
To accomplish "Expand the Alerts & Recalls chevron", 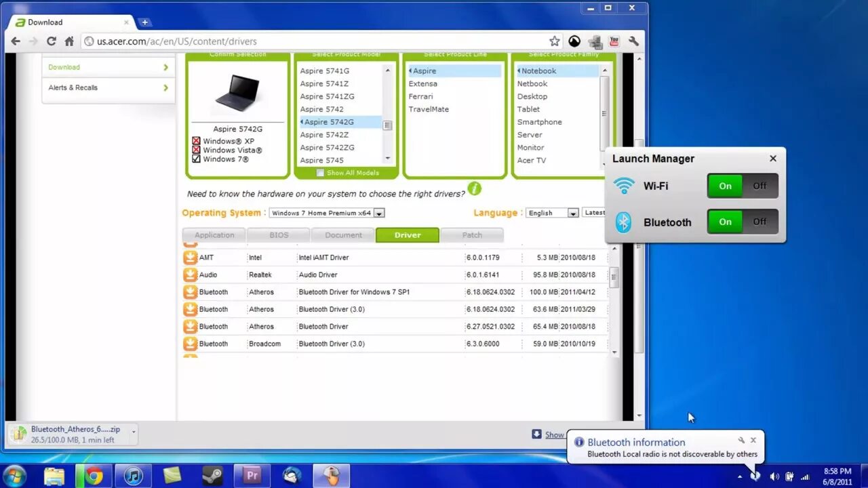I will 165,87.
